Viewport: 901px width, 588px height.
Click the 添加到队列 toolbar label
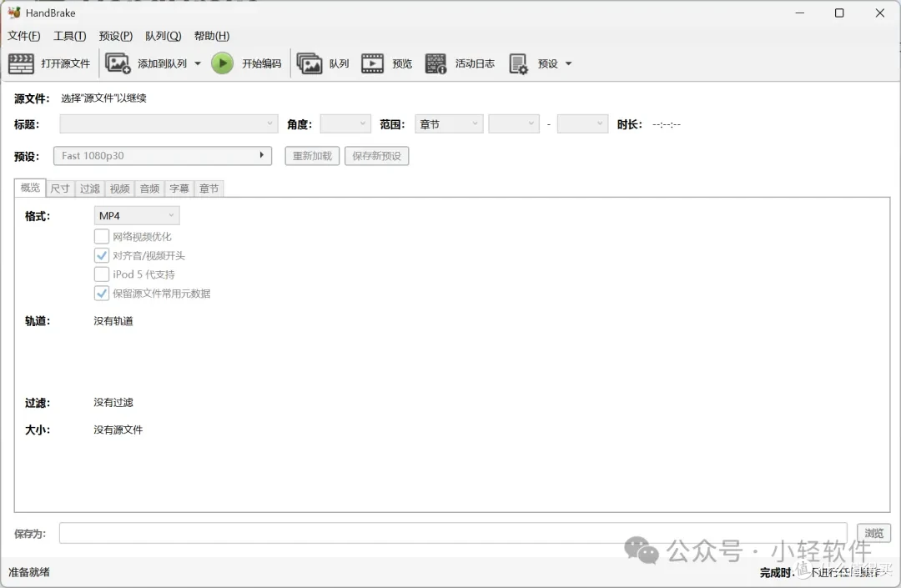click(x=162, y=63)
